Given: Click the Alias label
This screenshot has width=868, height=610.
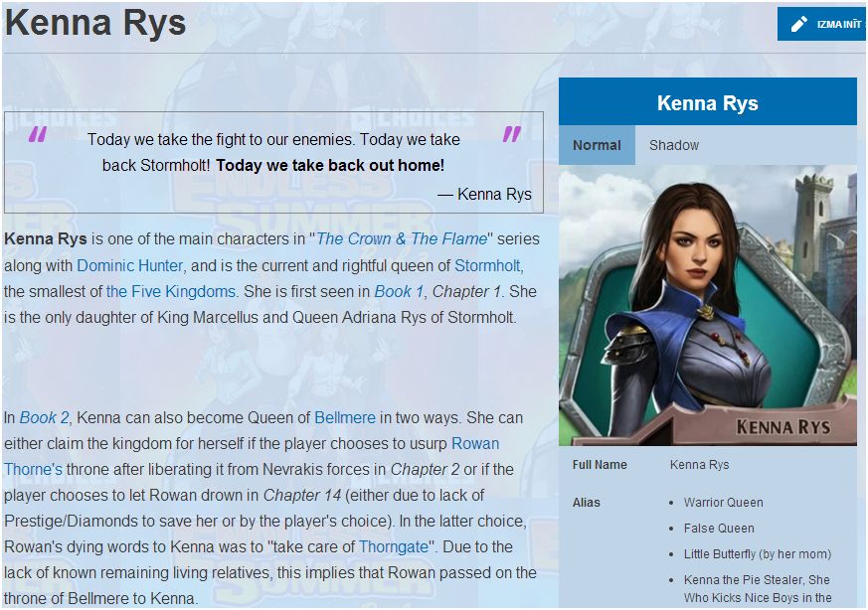Looking at the screenshot, I should coord(587,503).
